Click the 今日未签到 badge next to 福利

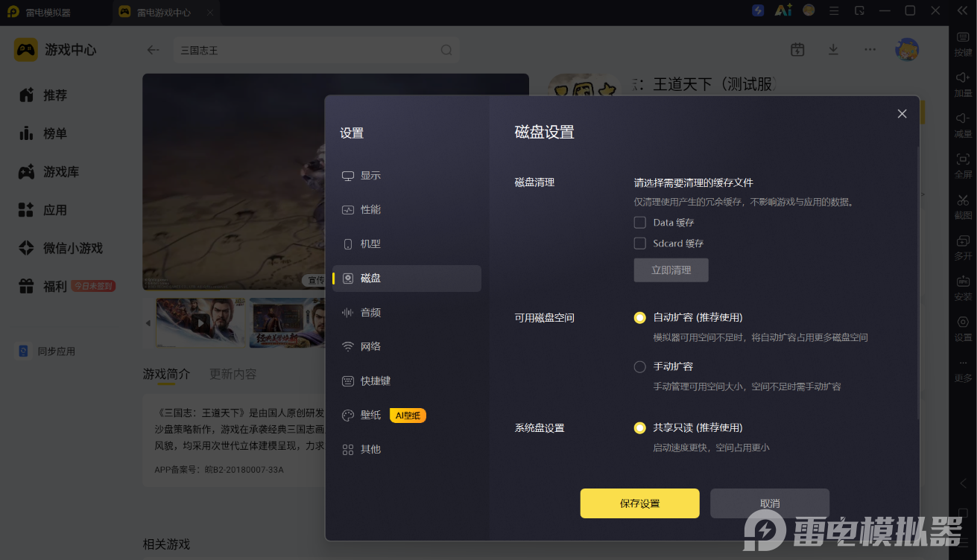(93, 287)
